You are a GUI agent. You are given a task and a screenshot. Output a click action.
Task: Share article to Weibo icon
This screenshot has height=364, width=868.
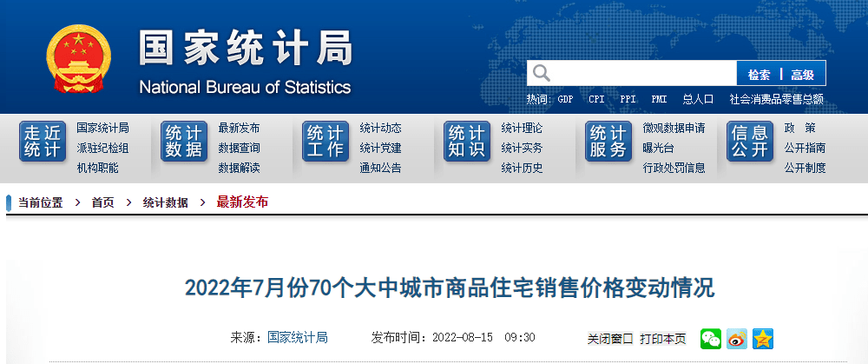pos(737,339)
